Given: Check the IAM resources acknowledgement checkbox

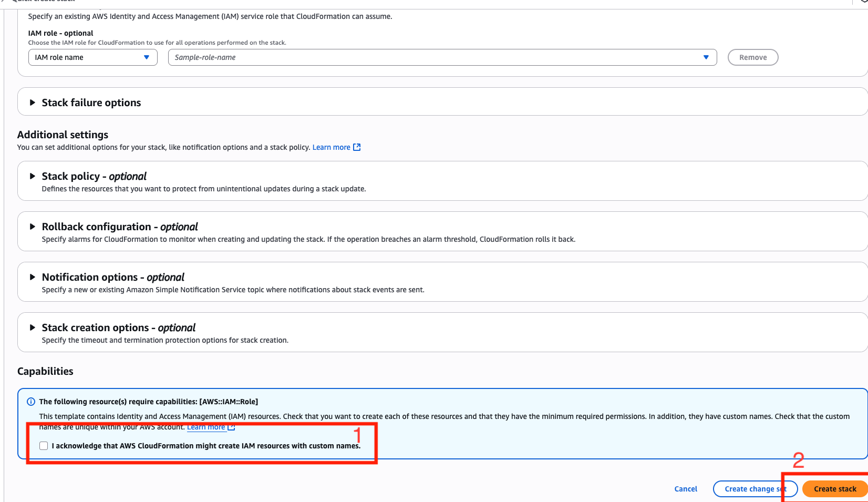Looking at the screenshot, I should pyautogui.click(x=44, y=446).
